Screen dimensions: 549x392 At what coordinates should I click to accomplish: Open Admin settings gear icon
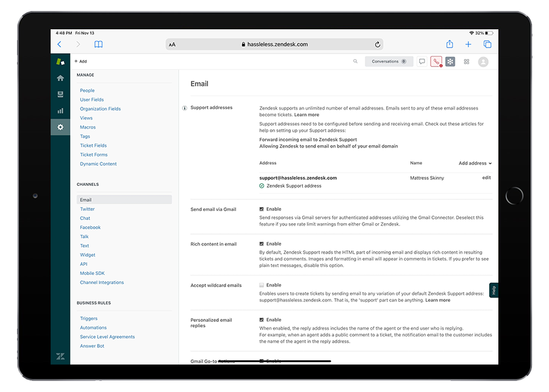point(60,127)
